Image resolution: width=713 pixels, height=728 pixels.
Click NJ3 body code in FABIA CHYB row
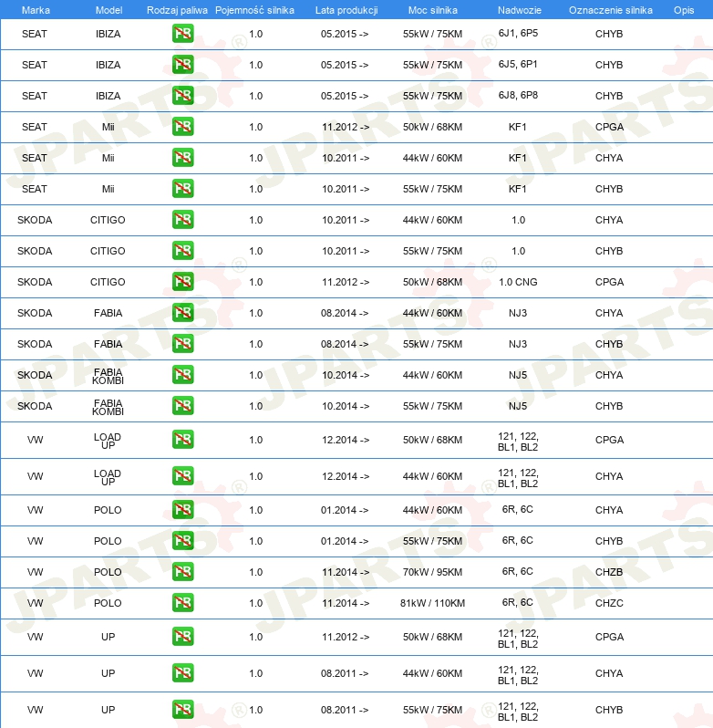(x=518, y=344)
